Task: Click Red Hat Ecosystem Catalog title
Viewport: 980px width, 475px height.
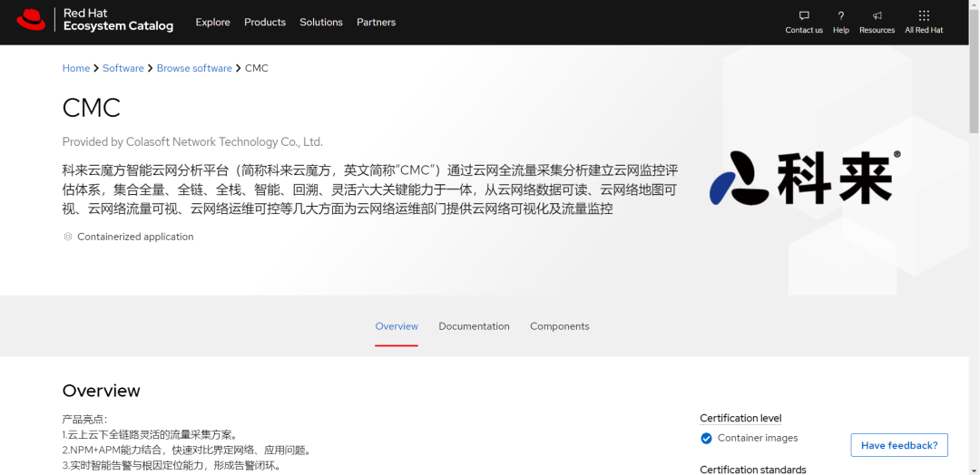Action: [x=118, y=20]
